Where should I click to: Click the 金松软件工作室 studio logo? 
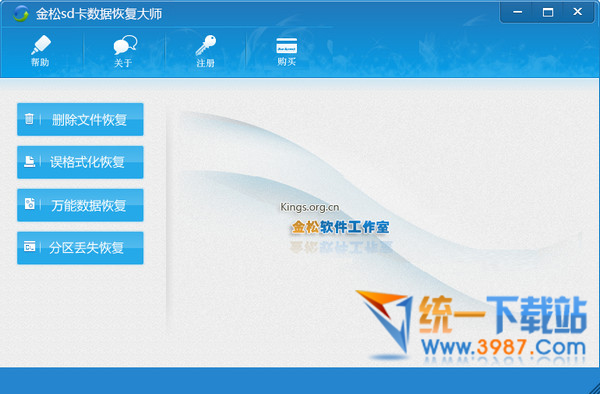[340, 227]
